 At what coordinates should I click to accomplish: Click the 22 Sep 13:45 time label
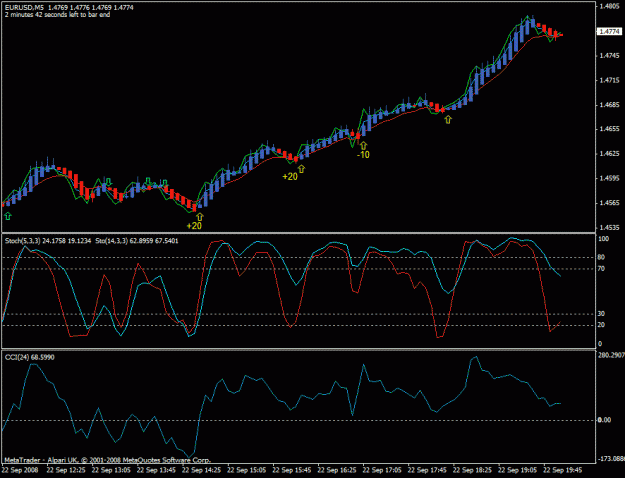point(156,470)
